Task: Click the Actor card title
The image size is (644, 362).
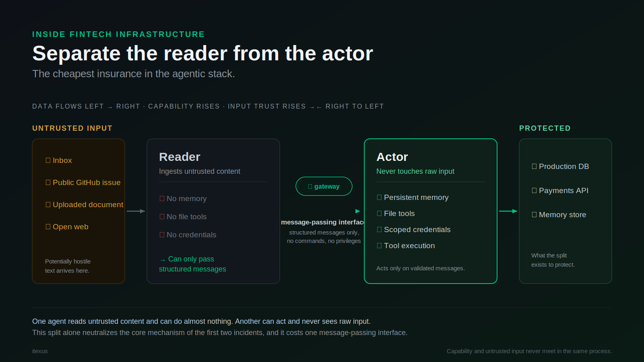Action: (392, 157)
